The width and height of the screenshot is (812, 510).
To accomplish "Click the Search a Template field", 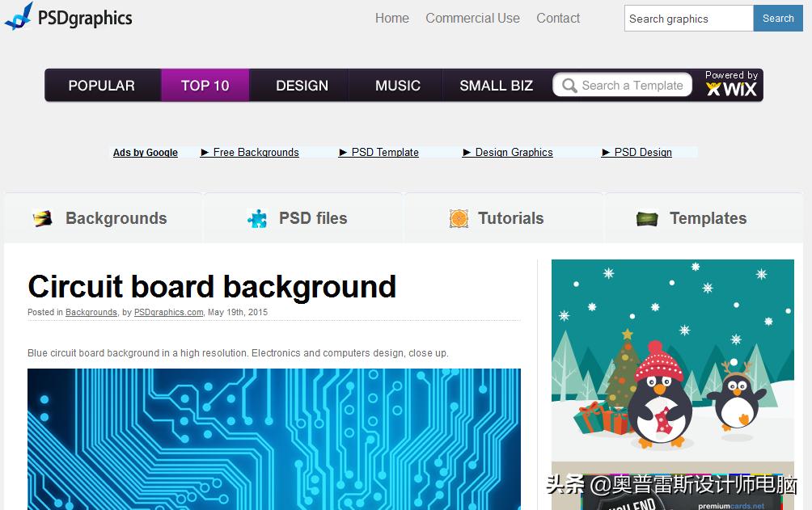I will click(623, 85).
